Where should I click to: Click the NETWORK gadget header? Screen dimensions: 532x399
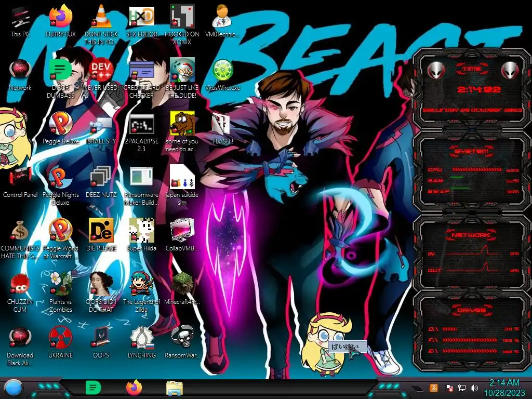click(x=471, y=235)
